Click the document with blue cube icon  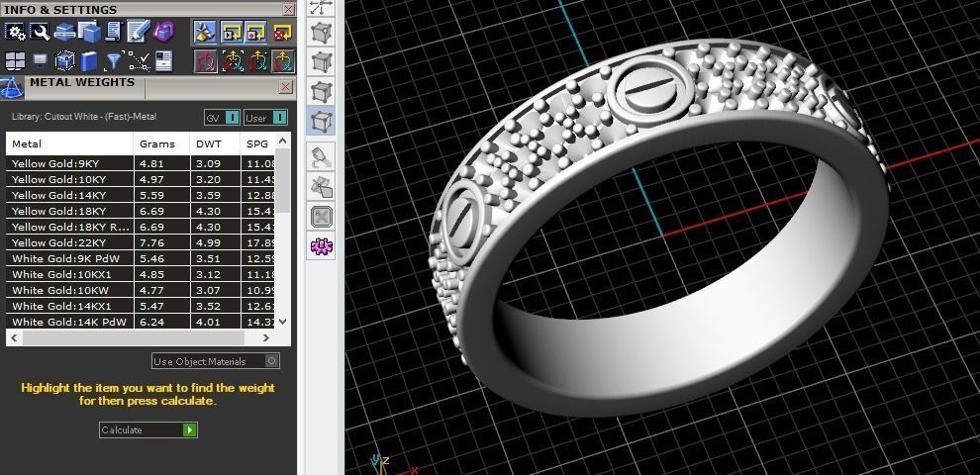pyautogui.click(x=89, y=32)
